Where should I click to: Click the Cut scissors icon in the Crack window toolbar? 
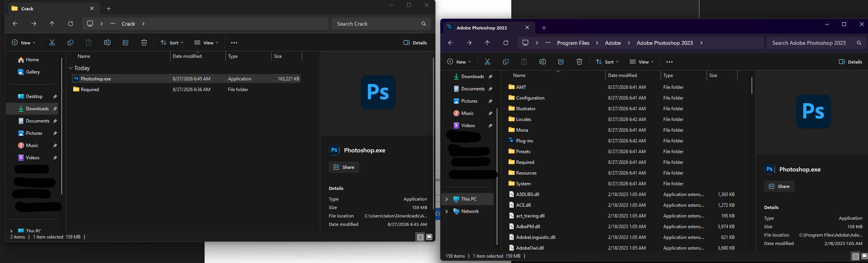pos(52,42)
